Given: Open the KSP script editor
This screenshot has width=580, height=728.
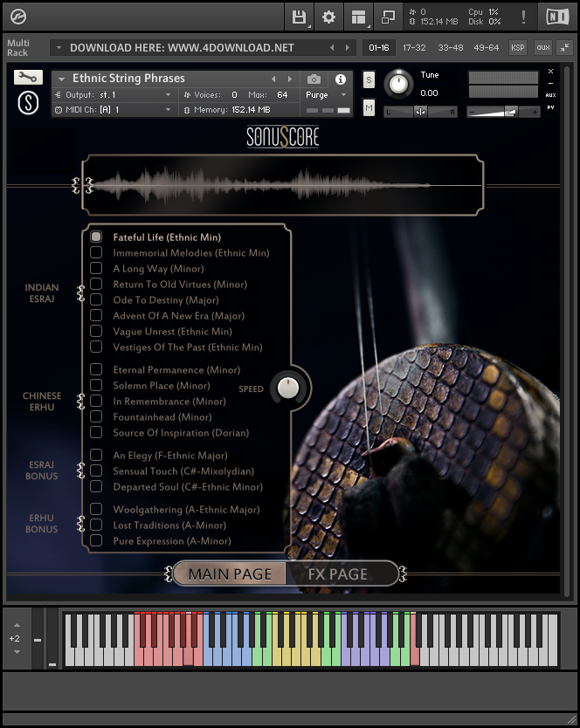Looking at the screenshot, I should 518,47.
